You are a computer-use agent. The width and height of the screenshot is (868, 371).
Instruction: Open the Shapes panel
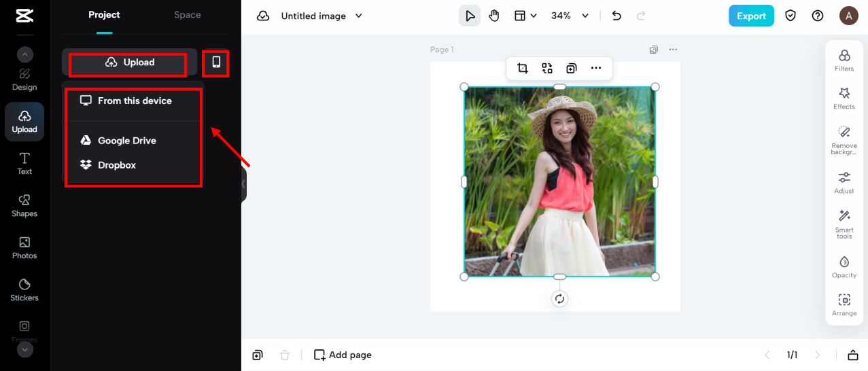coord(24,206)
